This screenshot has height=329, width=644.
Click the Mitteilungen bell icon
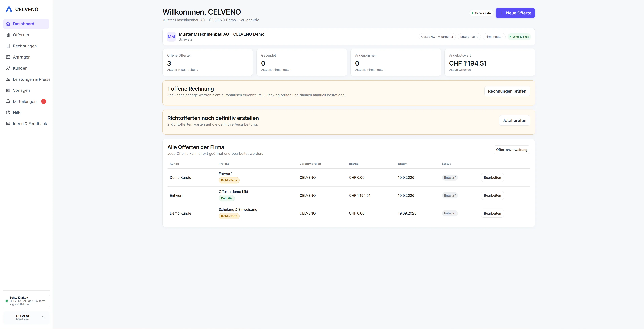[x=8, y=101]
